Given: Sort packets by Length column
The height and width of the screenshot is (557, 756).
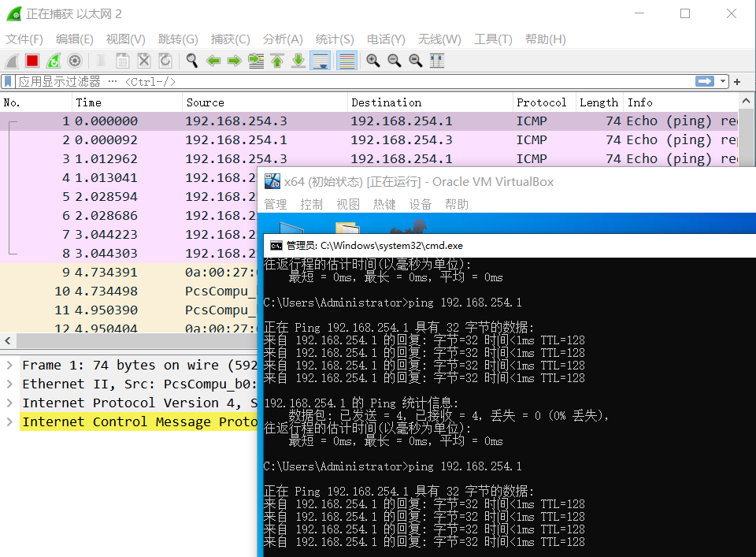Looking at the screenshot, I should pyautogui.click(x=599, y=102).
